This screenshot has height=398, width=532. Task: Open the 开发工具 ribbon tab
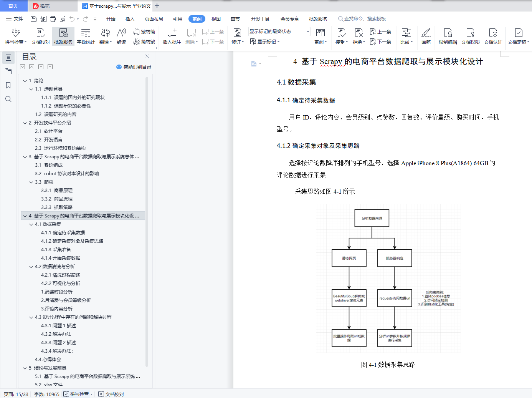260,19
